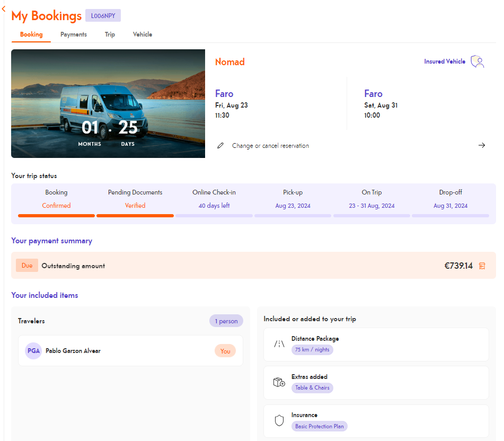Click the PGA traveler avatar
The width and height of the screenshot is (504, 441).
(33, 351)
